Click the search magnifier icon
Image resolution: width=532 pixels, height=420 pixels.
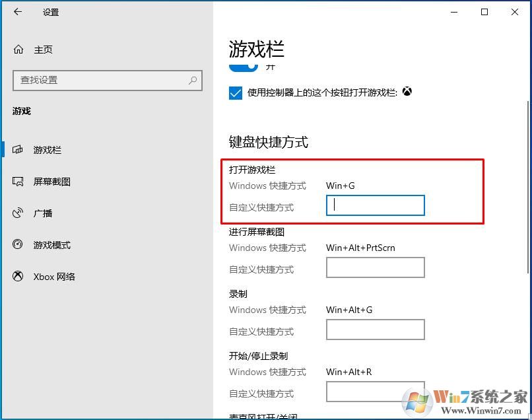pos(193,80)
